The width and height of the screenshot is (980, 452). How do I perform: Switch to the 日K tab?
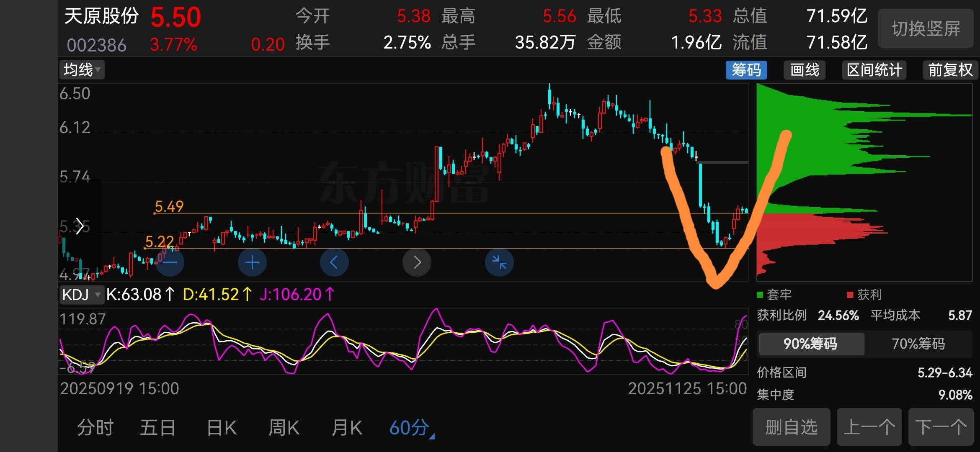(x=222, y=428)
